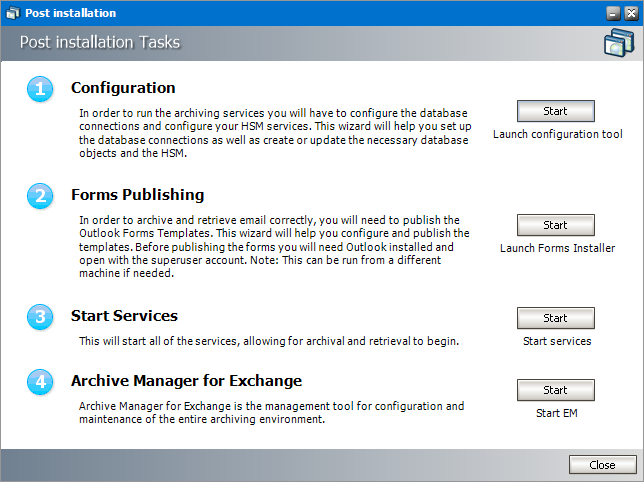
Task: Click the Forms Publishing heading
Action: click(x=138, y=195)
